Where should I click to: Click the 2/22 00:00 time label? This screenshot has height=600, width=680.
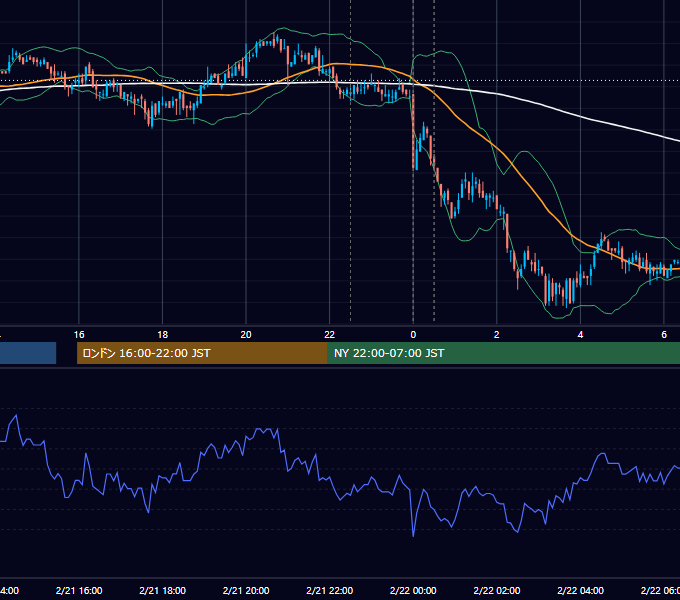point(413,590)
